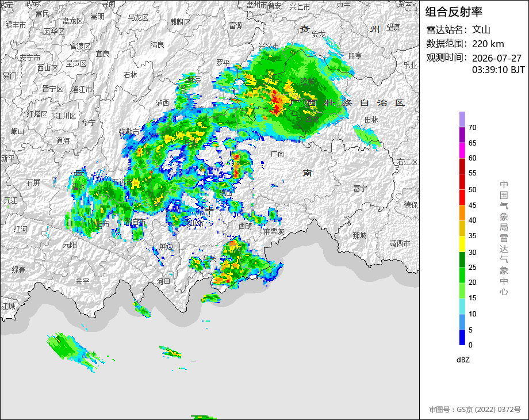The width and height of the screenshot is (529, 420).
Task: Select the observation time 03:39:10 BJT
Action: (499, 70)
